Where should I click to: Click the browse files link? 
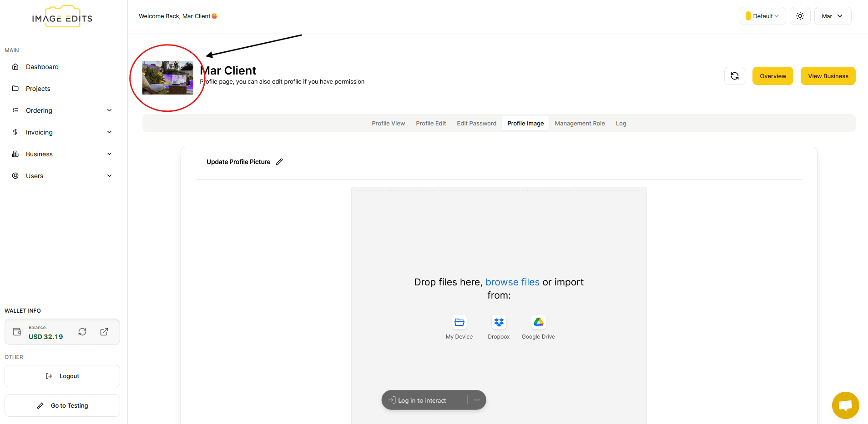pyautogui.click(x=512, y=282)
